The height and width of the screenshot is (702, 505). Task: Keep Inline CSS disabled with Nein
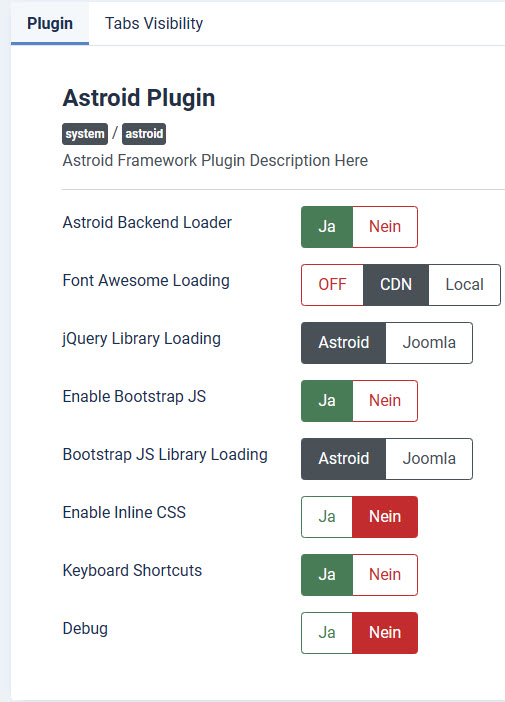point(385,517)
